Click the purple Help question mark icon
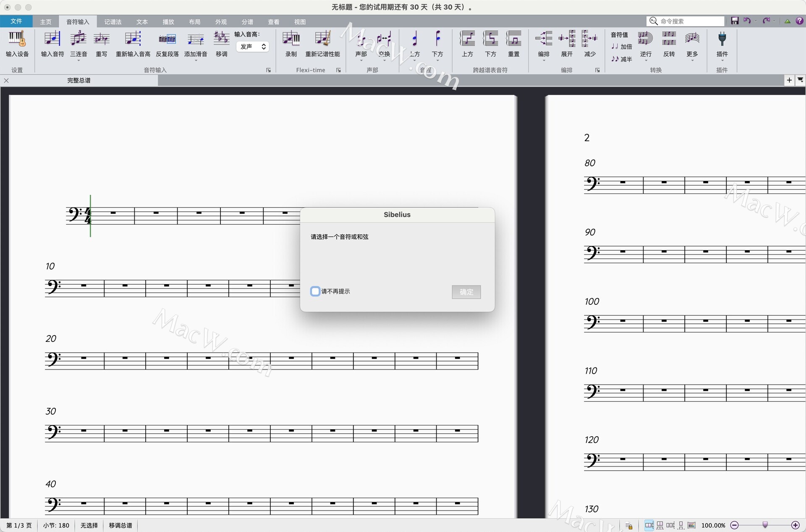Viewport: 806px width, 532px height. tap(800, 21)
